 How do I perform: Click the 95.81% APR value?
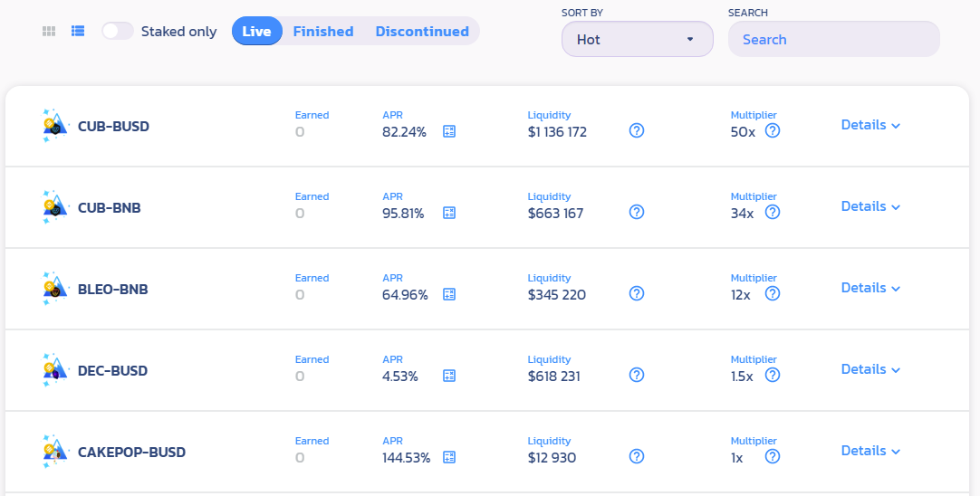[x=403, y=214]
